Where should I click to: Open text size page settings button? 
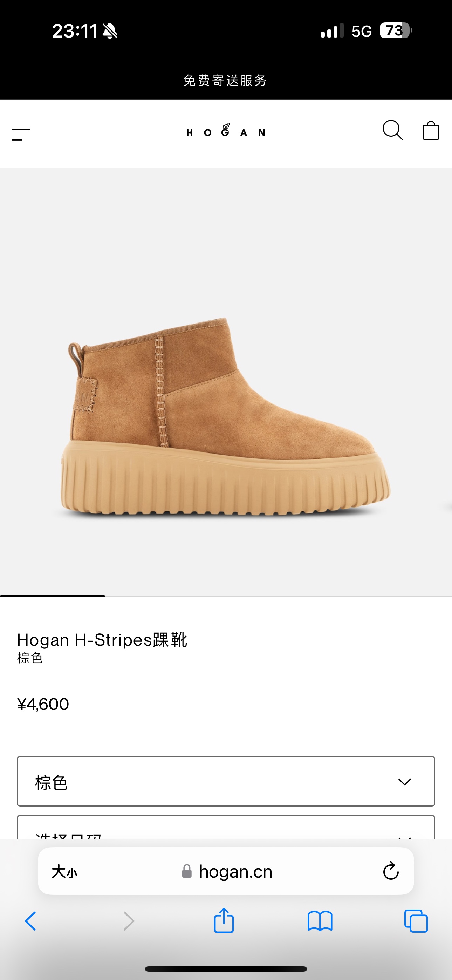(x=64, y=871)
